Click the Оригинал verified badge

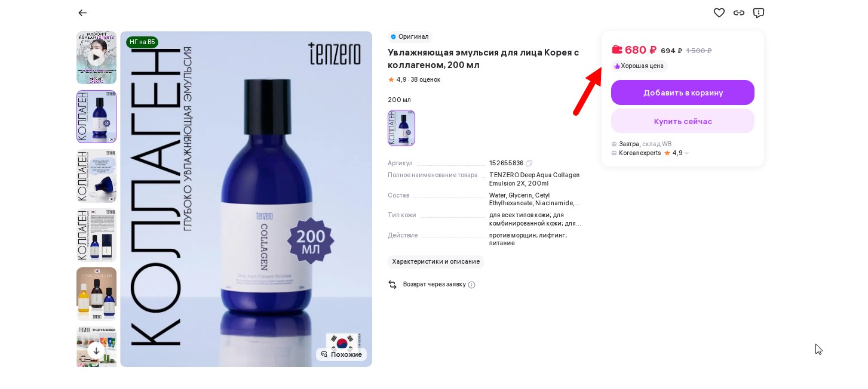[409, 36]
